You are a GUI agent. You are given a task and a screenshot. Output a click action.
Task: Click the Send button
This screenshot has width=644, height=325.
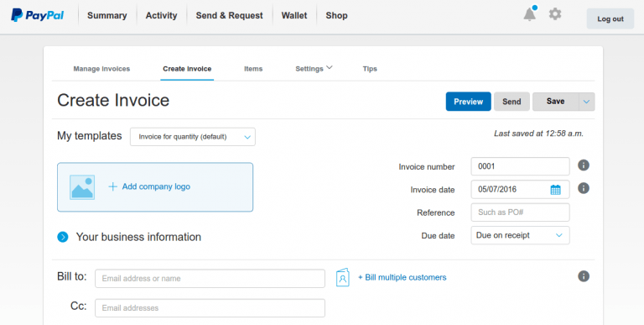point(512,102)
